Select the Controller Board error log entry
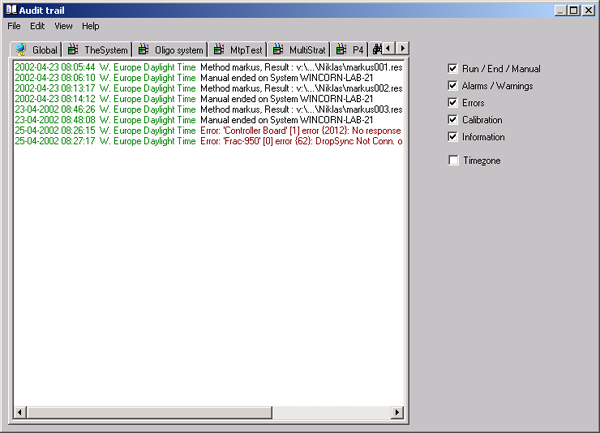This screenshot has height=433, width=600. tap(300, 131)
